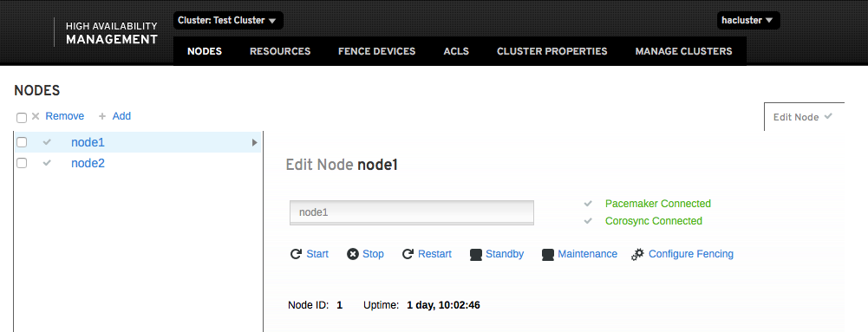Open the RESOURCES tab

pyautogui.click(x=280, y=51)
